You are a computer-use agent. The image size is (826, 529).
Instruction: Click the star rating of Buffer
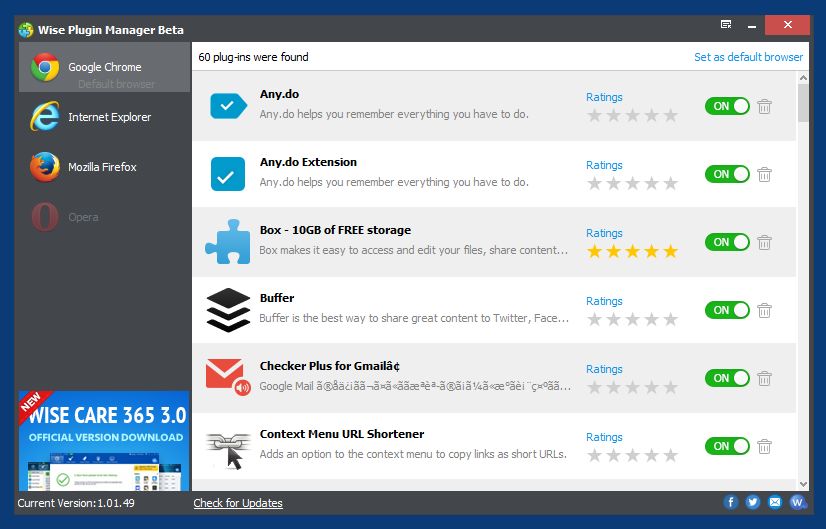[x=632, y=319]
